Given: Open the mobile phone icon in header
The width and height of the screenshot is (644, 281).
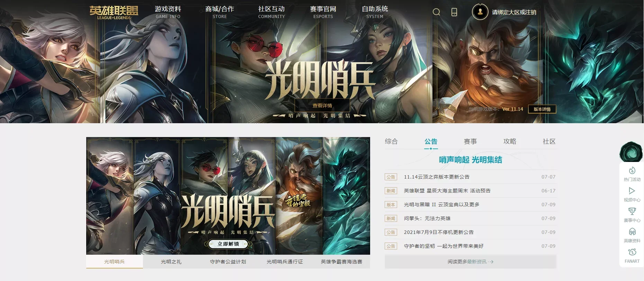Looking at the screenshot, I should (x=454, y=12).
